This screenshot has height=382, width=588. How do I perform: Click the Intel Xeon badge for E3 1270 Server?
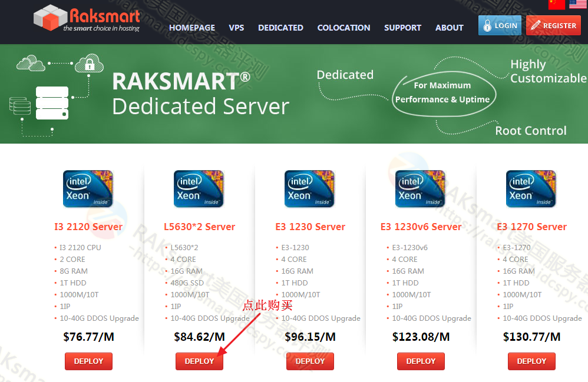coord(531,188)
